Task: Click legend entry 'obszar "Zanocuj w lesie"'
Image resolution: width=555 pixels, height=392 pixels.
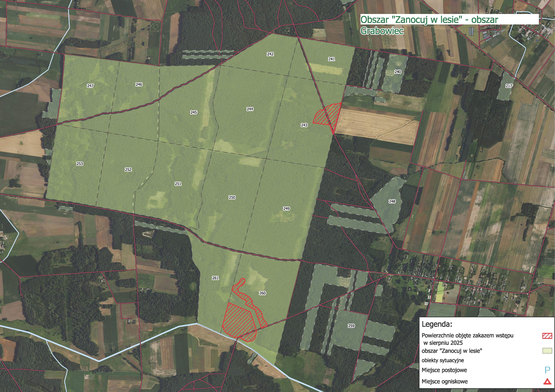Action: click(x=452, y=351)
